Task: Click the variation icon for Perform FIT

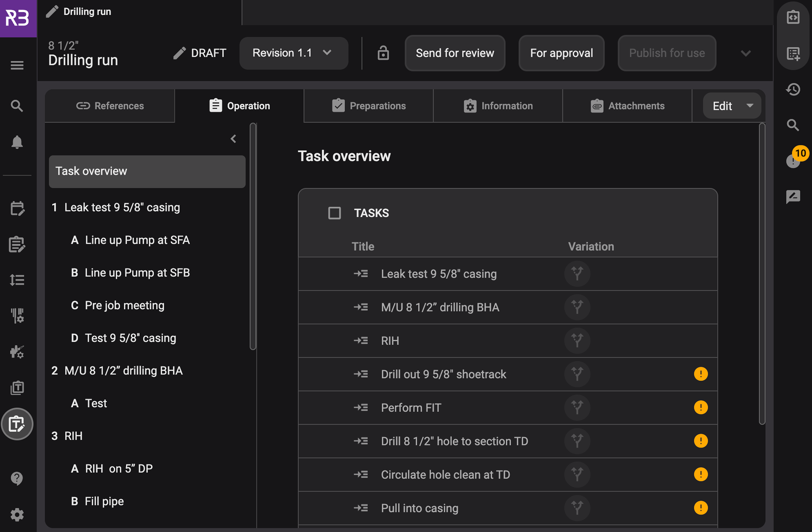Action: (577, 408)
